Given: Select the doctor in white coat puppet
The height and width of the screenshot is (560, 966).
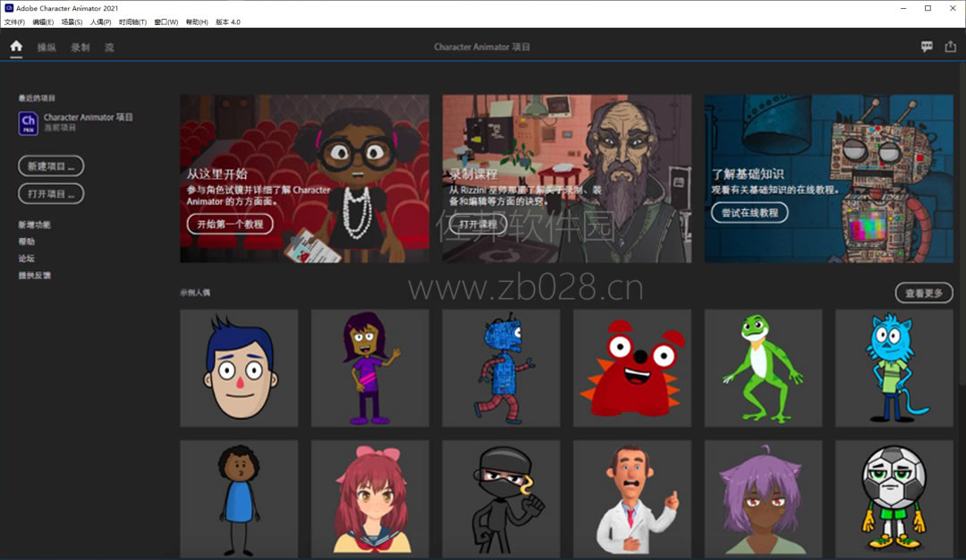Looking at the screenshot, I should (x=632, y=499).
